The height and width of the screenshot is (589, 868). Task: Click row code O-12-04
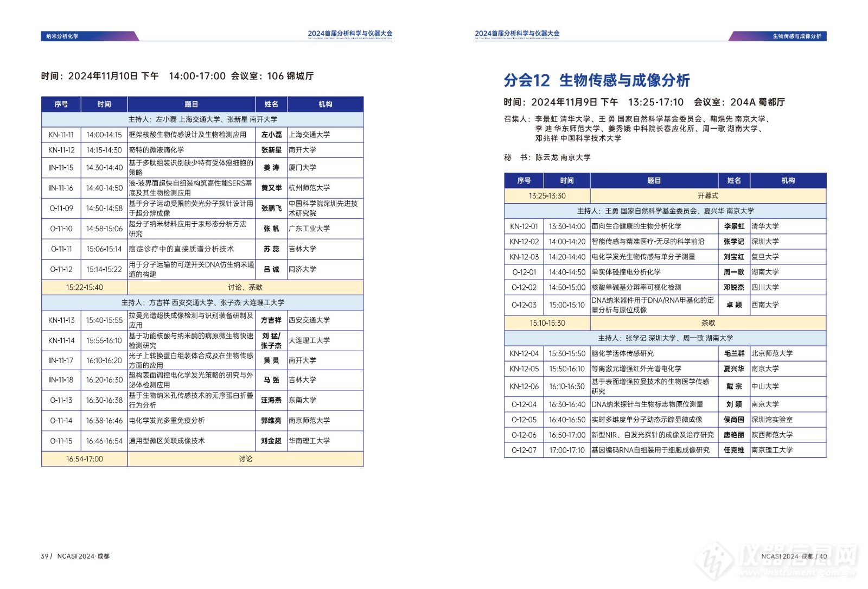[x=524, y=404]
